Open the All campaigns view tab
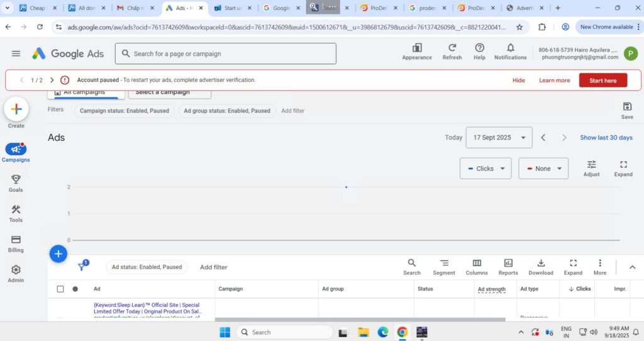644x341 pixels. coord(86,93)
